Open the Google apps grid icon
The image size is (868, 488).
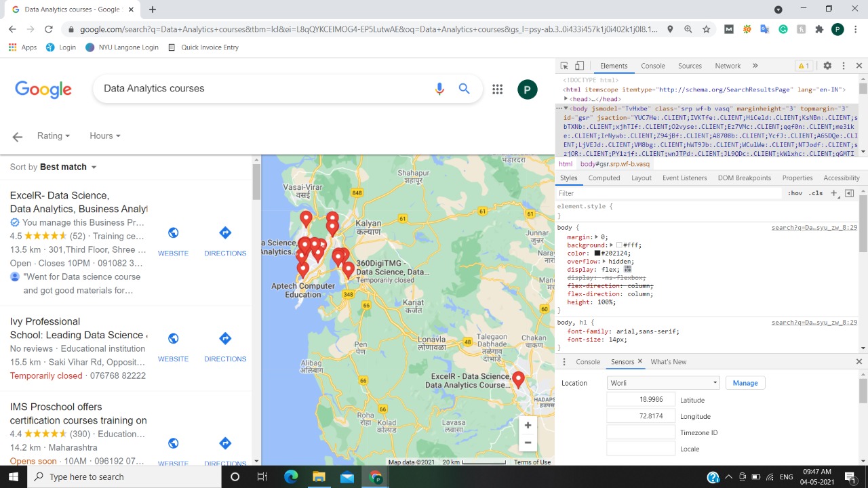pos(497,89)
